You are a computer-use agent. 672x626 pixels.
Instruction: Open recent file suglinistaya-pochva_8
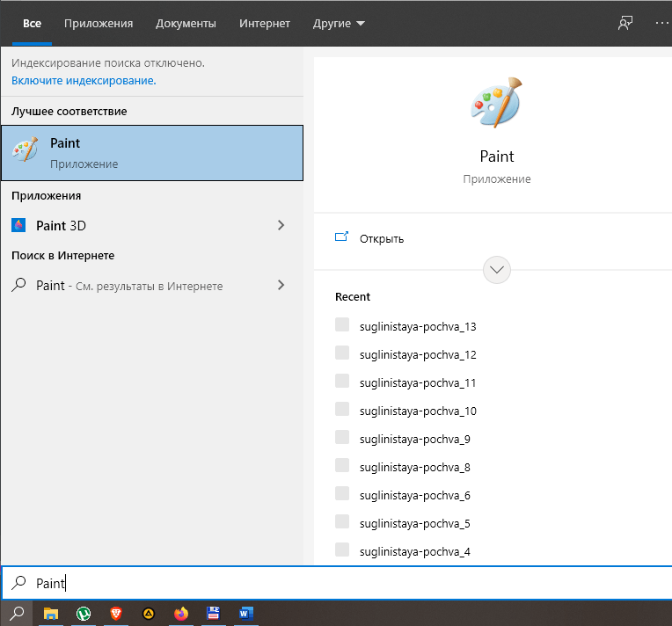415,468
